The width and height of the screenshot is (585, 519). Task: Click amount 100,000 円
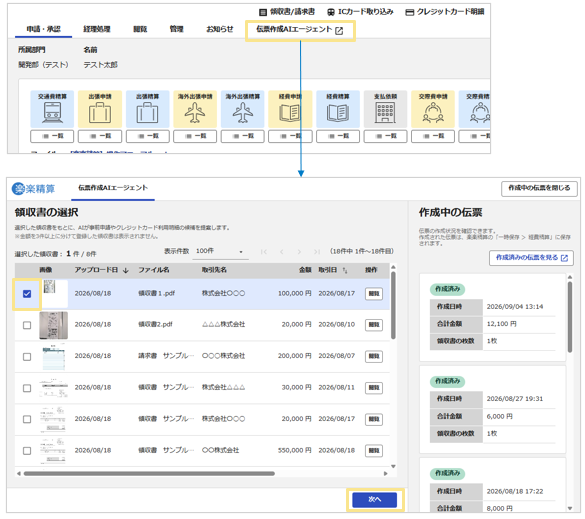pyautogui.click(x=294, y=294)
